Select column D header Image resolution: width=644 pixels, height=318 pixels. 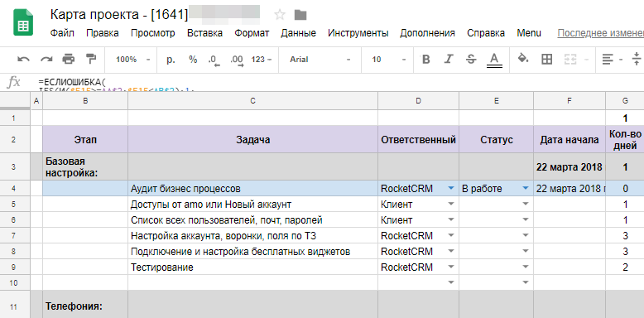tap(418, 101)
